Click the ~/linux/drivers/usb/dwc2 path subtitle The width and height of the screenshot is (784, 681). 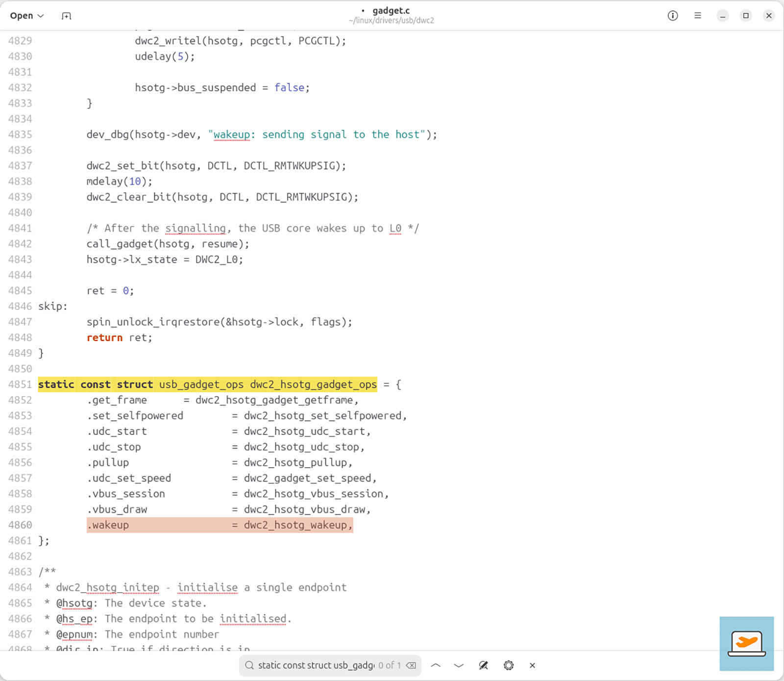[x=392, y=21]
